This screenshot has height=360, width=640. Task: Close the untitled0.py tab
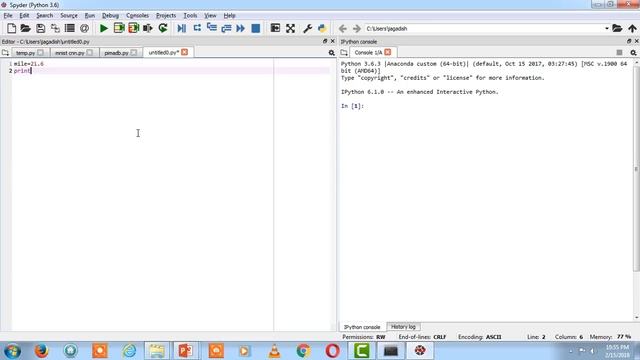(x=184, y=52)
